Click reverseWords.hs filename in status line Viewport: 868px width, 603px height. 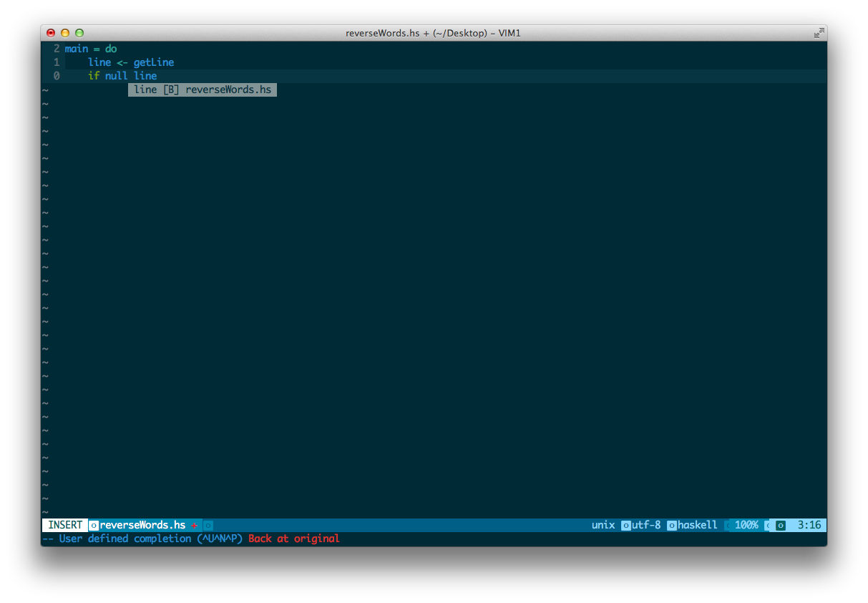142,525
